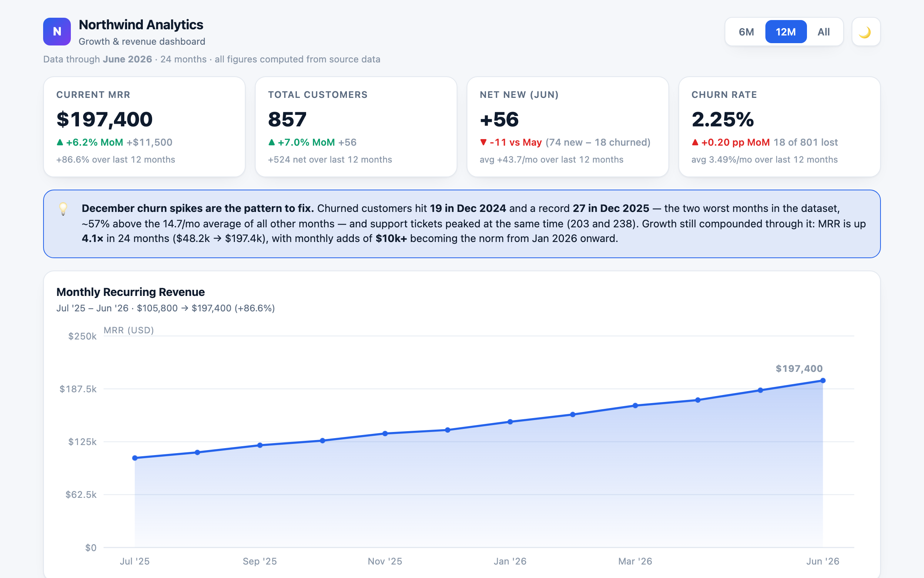Click the lightbulb insight icon
This screenshot has height=578, width=924.
(x=63, y=209)
